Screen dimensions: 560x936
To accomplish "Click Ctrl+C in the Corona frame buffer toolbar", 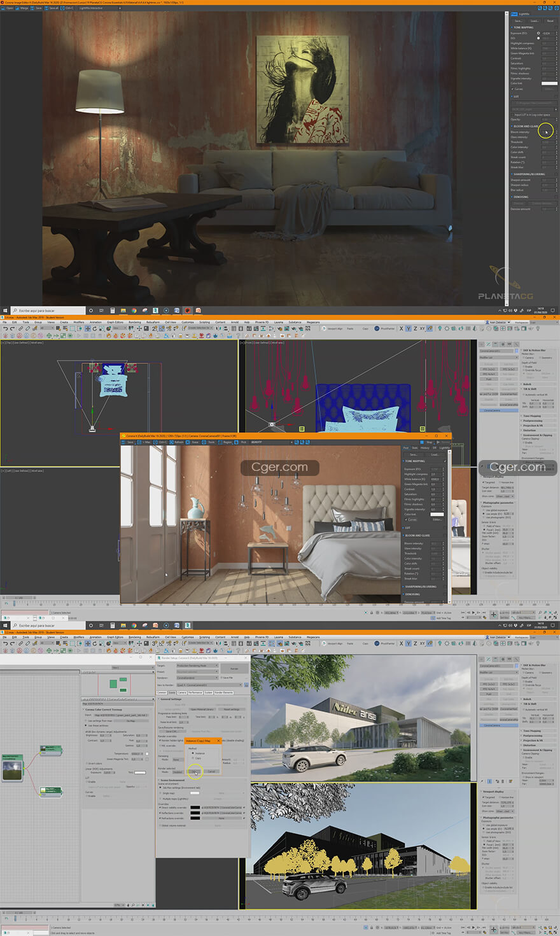I will pos(160,442).
